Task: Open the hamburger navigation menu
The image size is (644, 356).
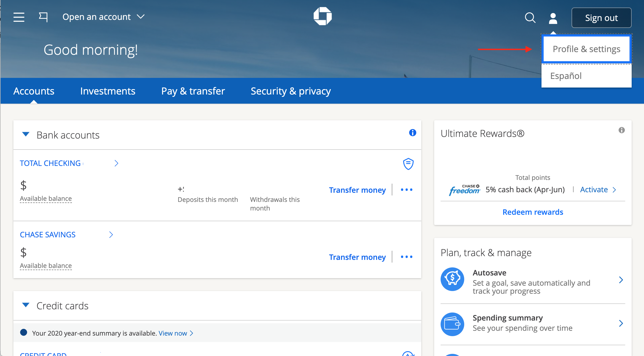Action: tap(18, 17)
